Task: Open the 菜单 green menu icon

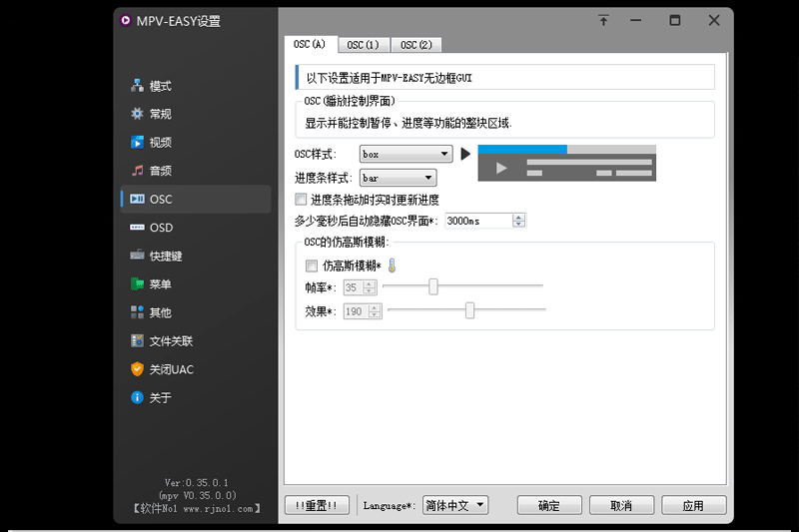Action: (x=137, y=283)
